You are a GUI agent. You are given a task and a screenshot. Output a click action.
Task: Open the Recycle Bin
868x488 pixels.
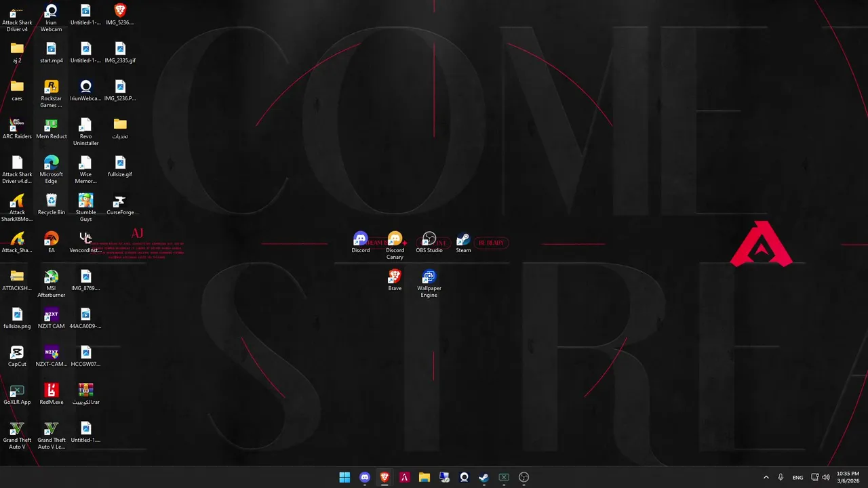51,205
